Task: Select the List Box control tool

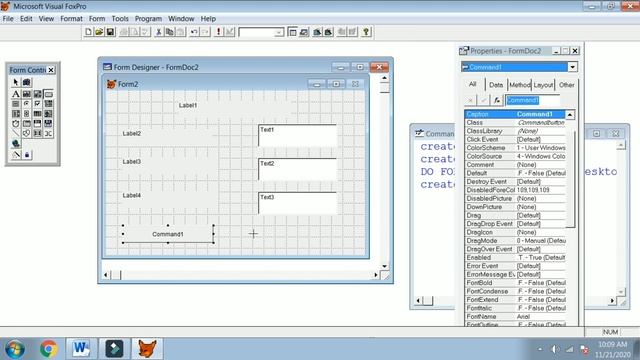Action: [16, 113]
